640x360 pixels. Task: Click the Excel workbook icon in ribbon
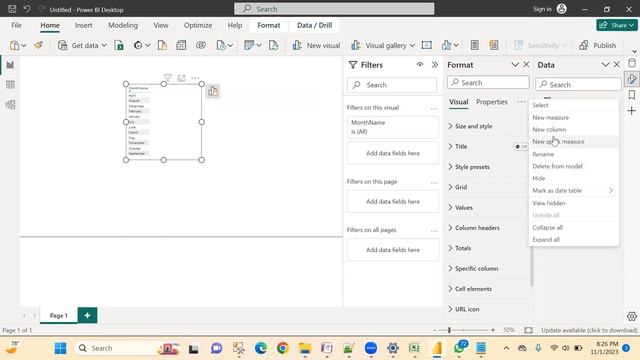tap(119, 45)
